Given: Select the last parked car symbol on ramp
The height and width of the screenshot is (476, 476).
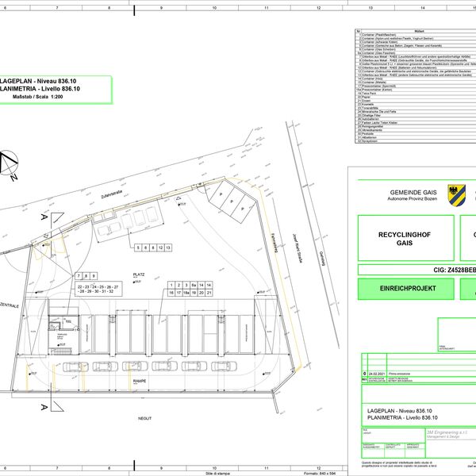Looking at the screenshot, I should tap(224, 367).
